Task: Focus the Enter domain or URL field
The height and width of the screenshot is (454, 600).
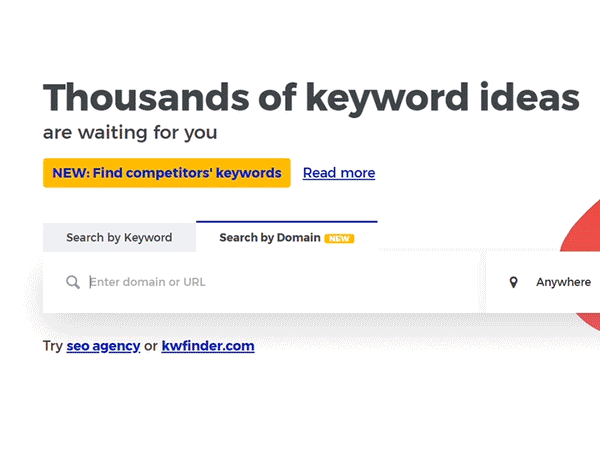Action: click(x=261, y=283)
